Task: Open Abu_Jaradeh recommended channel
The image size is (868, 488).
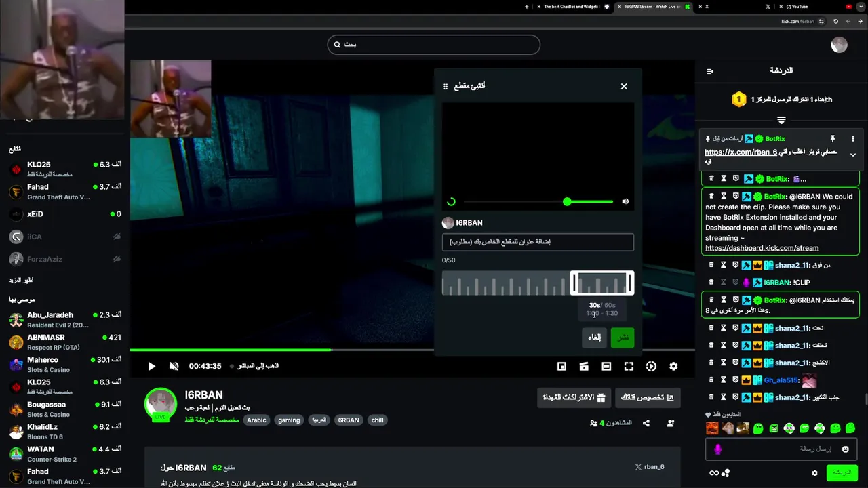Action: 64,319
